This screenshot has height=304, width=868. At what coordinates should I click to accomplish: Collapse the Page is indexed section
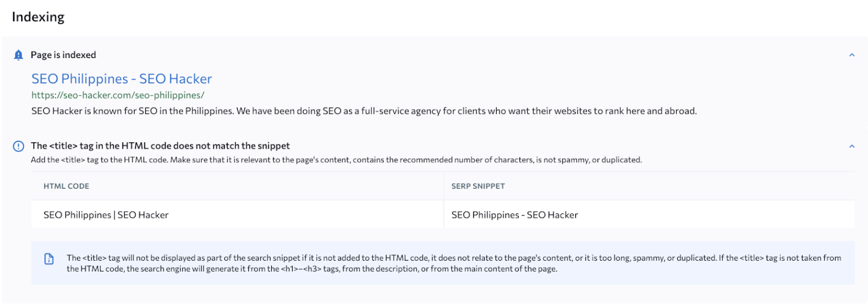[x=851, y=55]
